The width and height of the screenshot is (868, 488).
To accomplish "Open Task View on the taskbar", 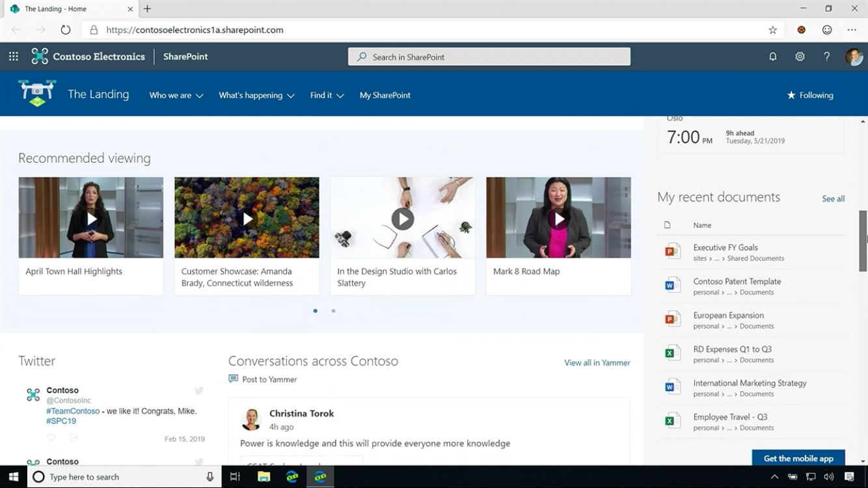I will coord(235,477).
